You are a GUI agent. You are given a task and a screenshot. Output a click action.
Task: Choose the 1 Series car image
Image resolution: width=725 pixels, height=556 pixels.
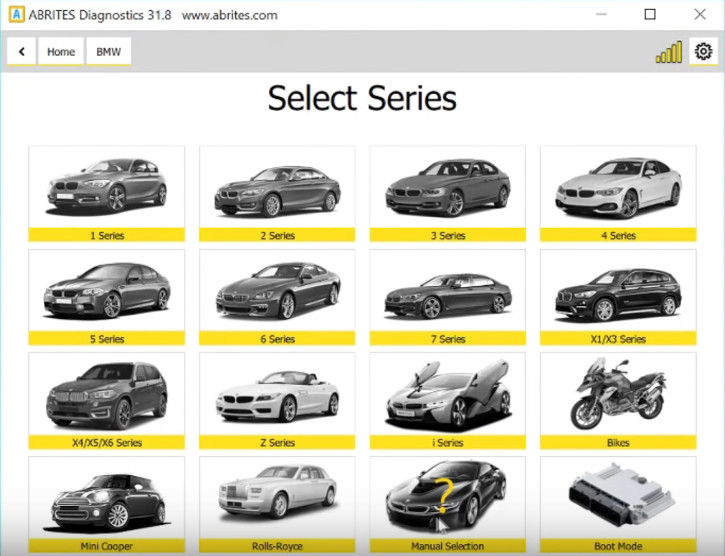(107, 187)
